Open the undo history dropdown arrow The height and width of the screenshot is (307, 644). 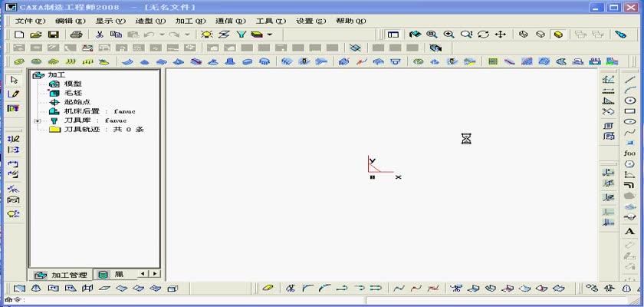click(162, 35)
